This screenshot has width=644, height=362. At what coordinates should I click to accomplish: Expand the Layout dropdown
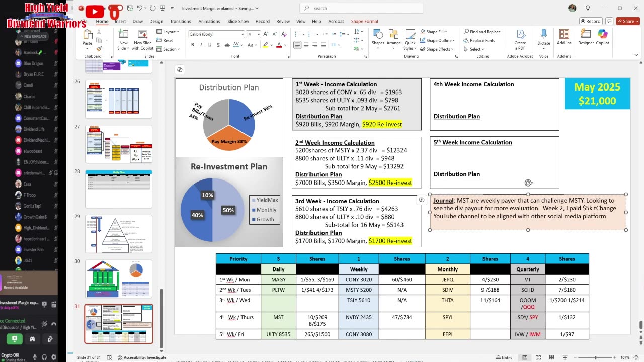click(x=168, y=32)
